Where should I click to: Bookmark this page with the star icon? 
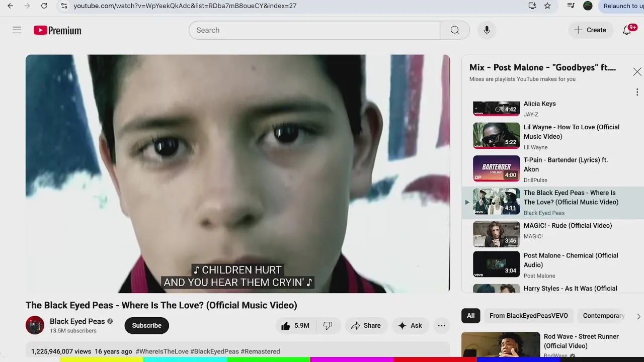(547, 6)
